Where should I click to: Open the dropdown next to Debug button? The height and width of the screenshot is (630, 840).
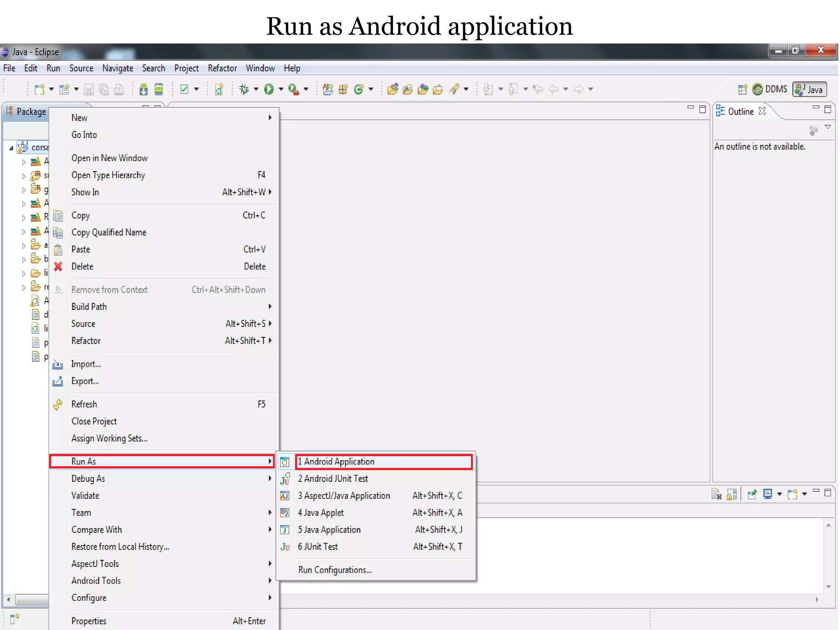pyautogui.click(x=256, y=89)
